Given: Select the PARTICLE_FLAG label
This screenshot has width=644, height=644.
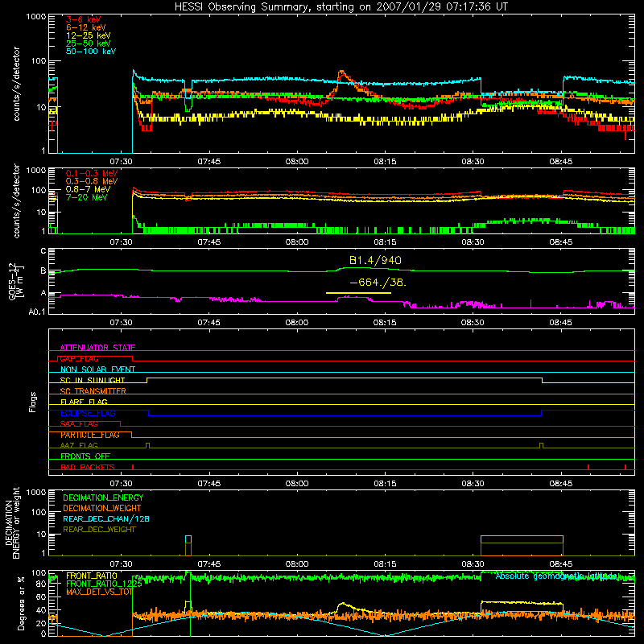Looking at the screenshot, I should [90, 435].
